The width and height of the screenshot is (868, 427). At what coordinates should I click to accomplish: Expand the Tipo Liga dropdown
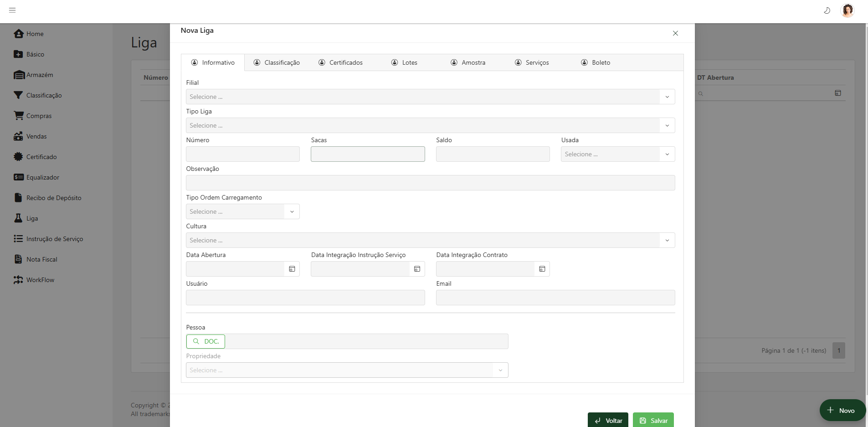(x=667, y=125)
